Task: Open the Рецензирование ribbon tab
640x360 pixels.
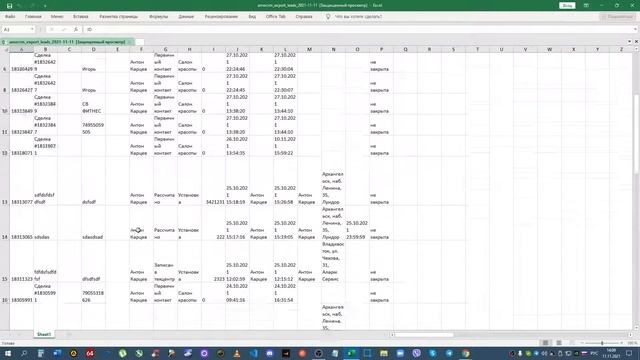Action: (221, 17)
